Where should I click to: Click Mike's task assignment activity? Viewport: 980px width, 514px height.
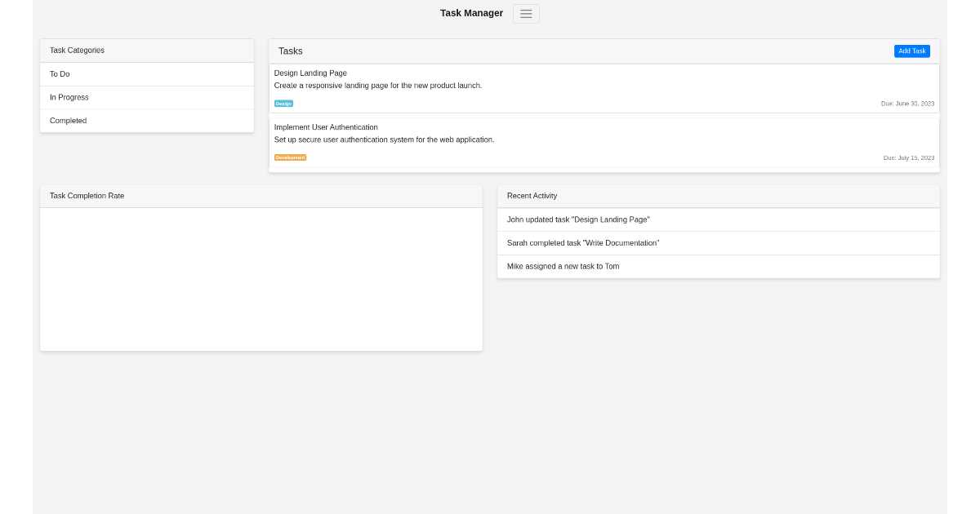[x=563, y=266]
